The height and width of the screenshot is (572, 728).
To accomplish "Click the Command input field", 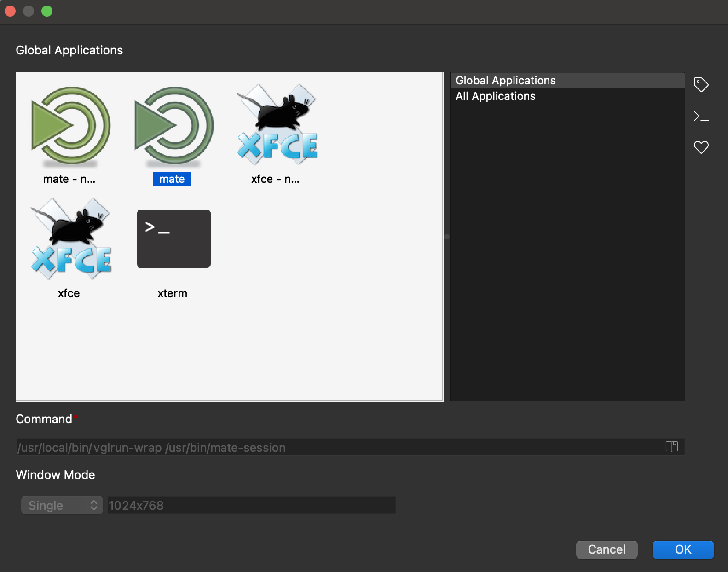I will tap(350, 447).
